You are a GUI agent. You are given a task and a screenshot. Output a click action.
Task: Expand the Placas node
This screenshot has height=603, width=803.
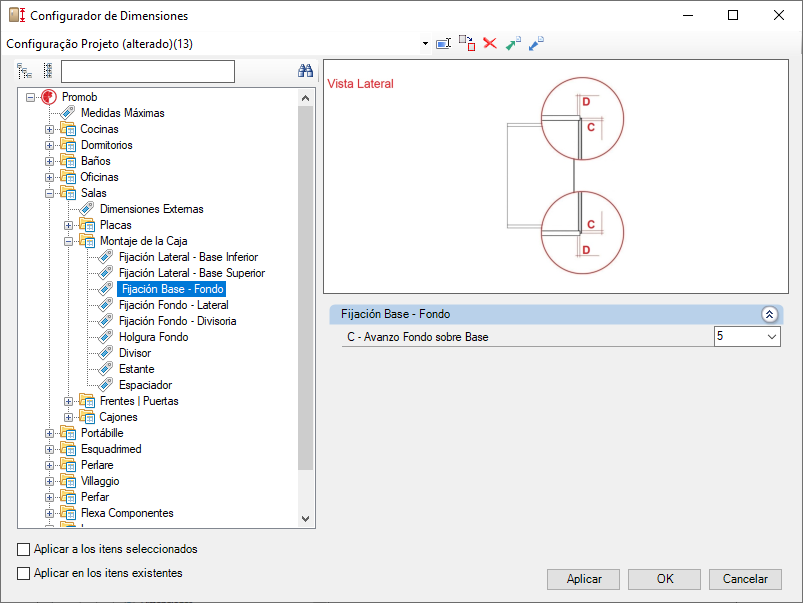point(68,225)
